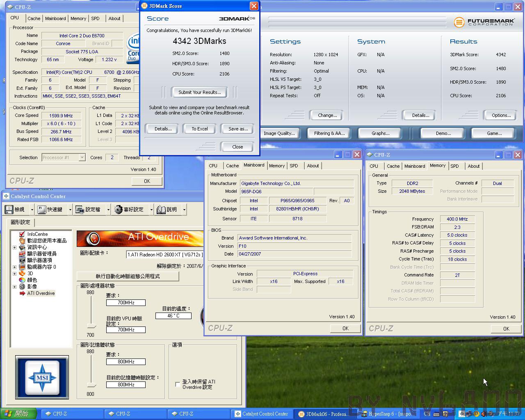Run 執行自動化時脈組態公用程式 button
This screenshot has height=420, width=525.
pyautogui.click(x=128, y=276)
